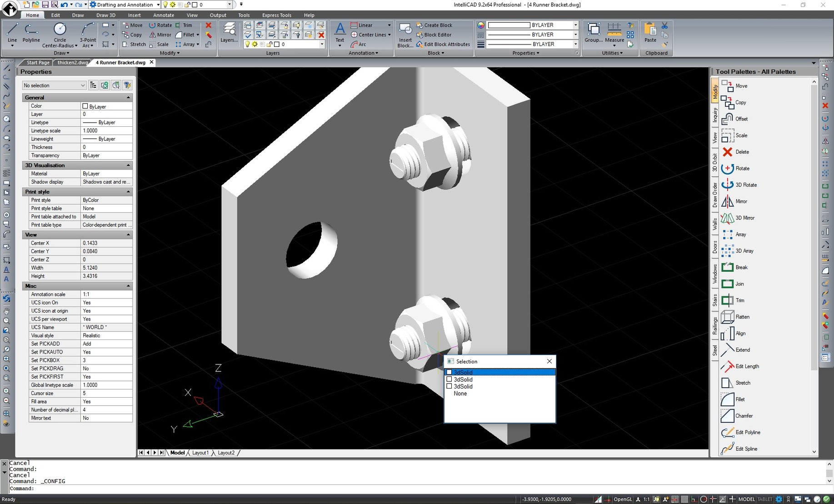Open the Express Tools menu
834x504 pixels.
[276, 15]
